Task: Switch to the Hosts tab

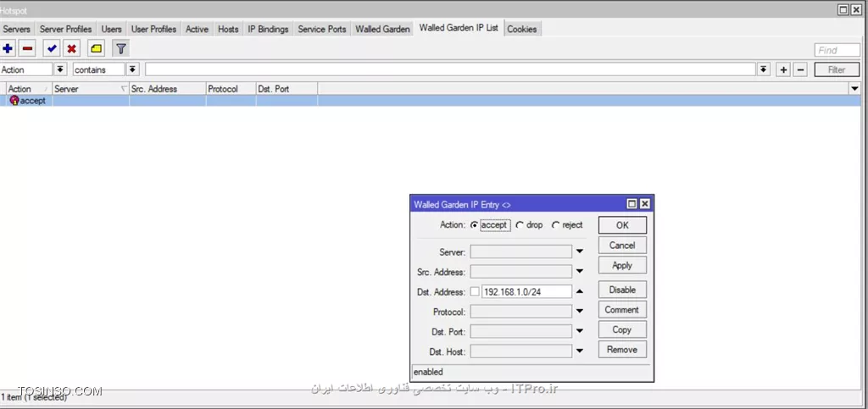Action: tap(228, 30)
